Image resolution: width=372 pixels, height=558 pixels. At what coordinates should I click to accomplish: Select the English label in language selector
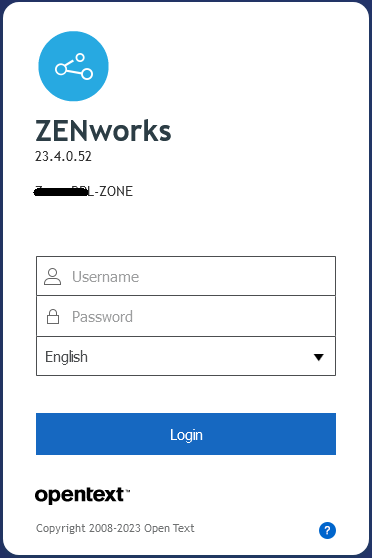tap(66, 357)
